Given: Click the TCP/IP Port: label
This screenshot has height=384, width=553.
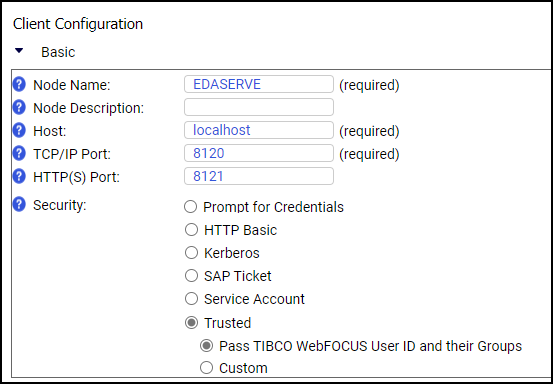Looking at the screenshot, I should click(x=72, y=154).
